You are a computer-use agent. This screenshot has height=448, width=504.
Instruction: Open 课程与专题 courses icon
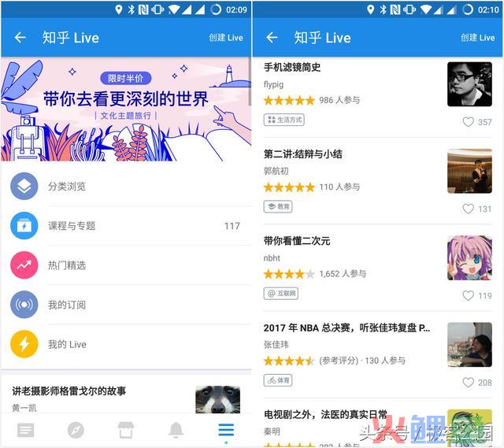(x=24, y=226)
